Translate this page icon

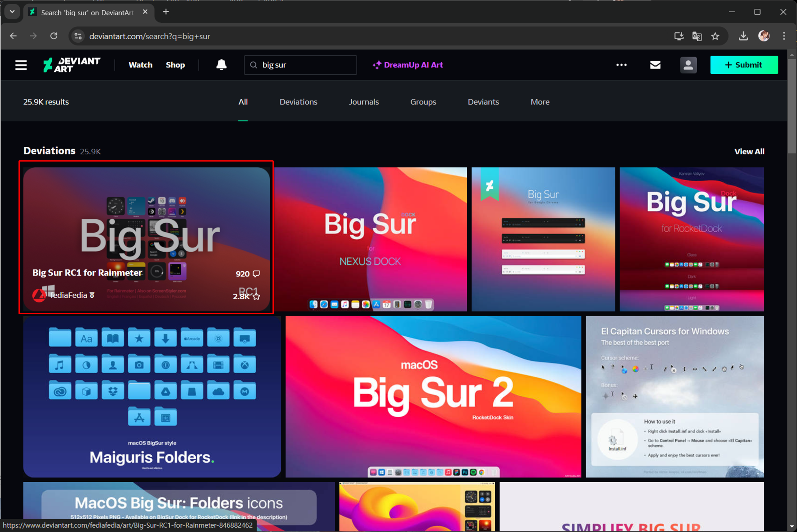click(697, 36)
